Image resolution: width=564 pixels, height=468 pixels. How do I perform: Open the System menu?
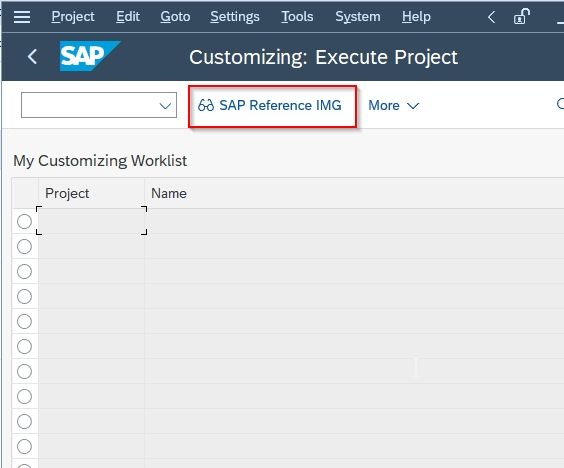point(358,17)
